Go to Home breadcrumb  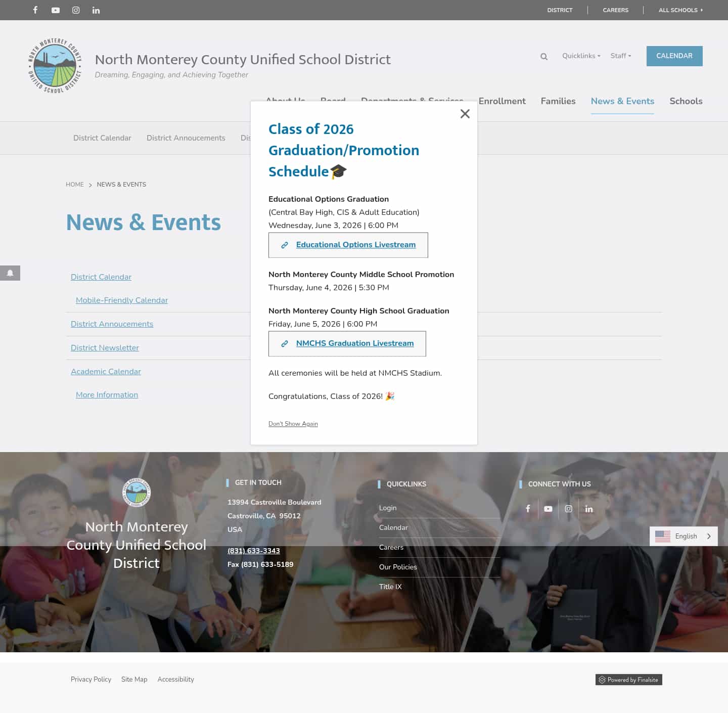tap(75, 185)
